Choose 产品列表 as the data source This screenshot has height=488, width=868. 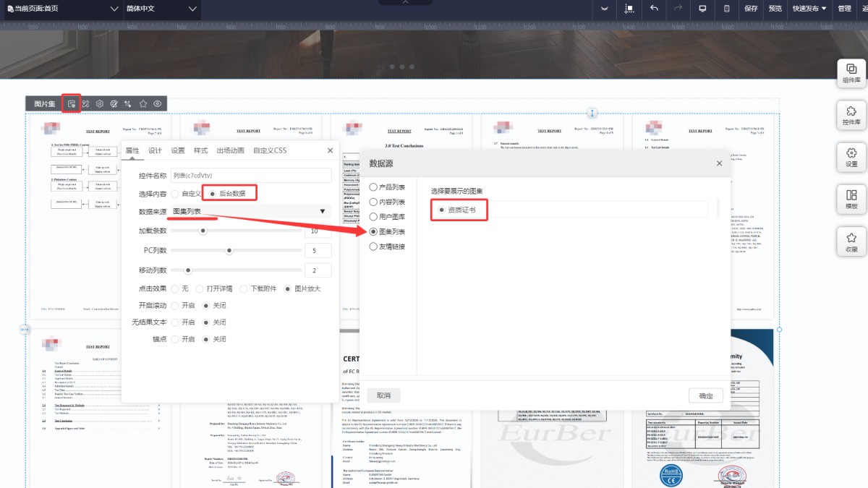click(x=373, y=187)
